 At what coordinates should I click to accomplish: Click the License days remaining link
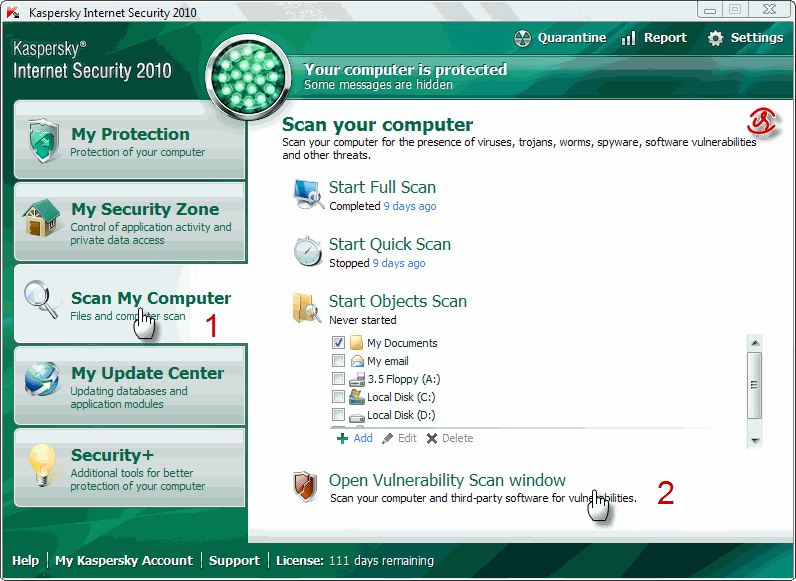pos(355,561)
